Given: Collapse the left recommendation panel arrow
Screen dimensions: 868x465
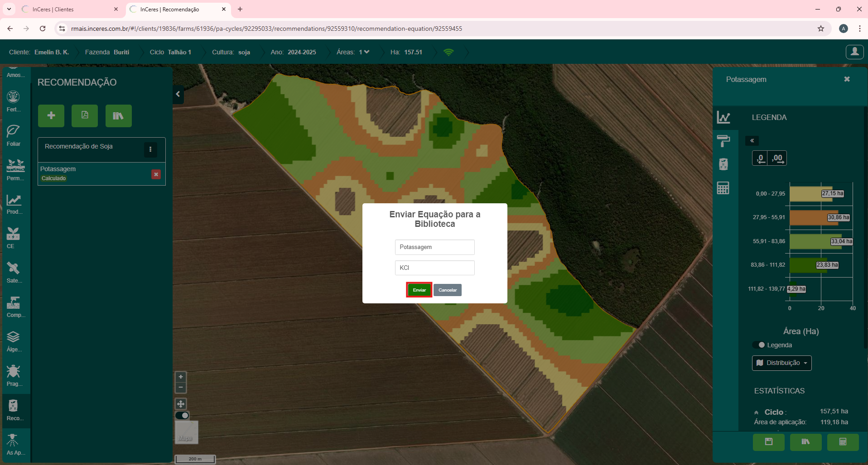Looking at the screenshot, I should click(x=178, y=94).
